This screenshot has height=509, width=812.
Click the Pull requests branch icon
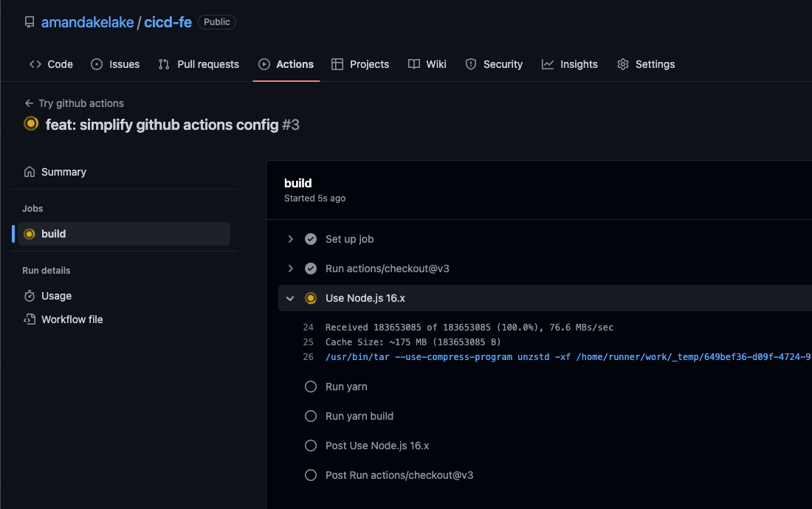pos(164,64)
